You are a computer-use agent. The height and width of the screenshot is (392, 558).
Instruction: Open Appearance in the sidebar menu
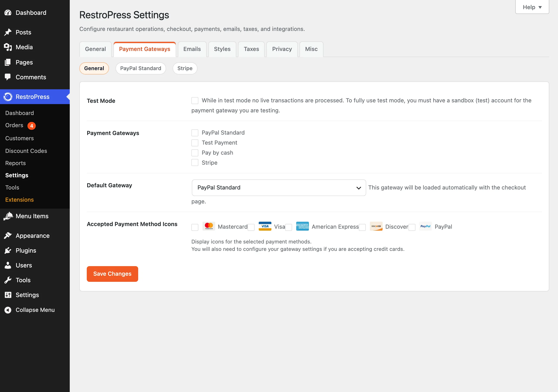click(32, 236)
